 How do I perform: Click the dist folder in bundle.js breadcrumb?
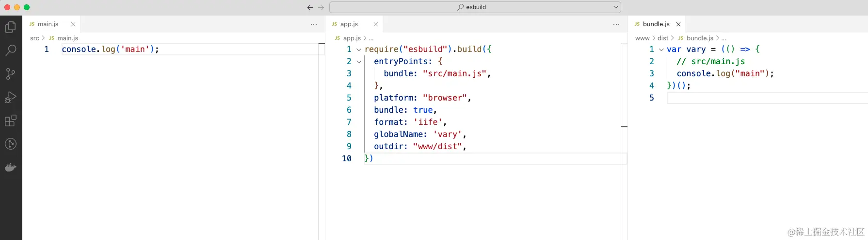coord(663,38)
